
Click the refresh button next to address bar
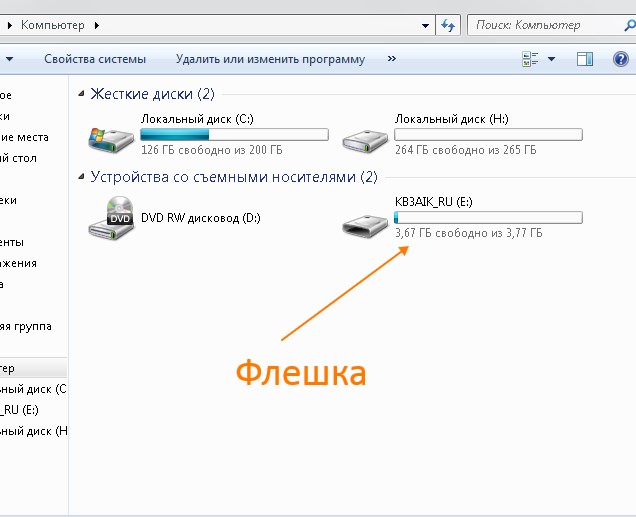[x=448, y=26]
